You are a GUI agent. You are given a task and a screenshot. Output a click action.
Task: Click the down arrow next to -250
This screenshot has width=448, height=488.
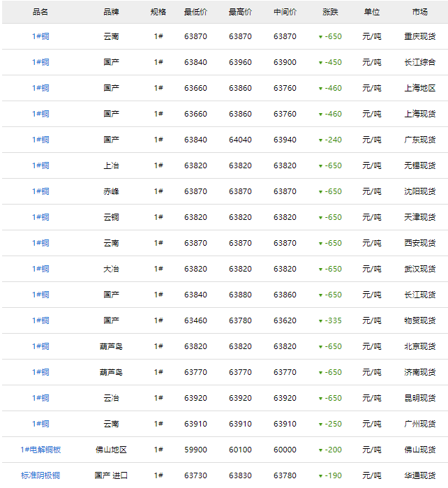tap(320, 424)
